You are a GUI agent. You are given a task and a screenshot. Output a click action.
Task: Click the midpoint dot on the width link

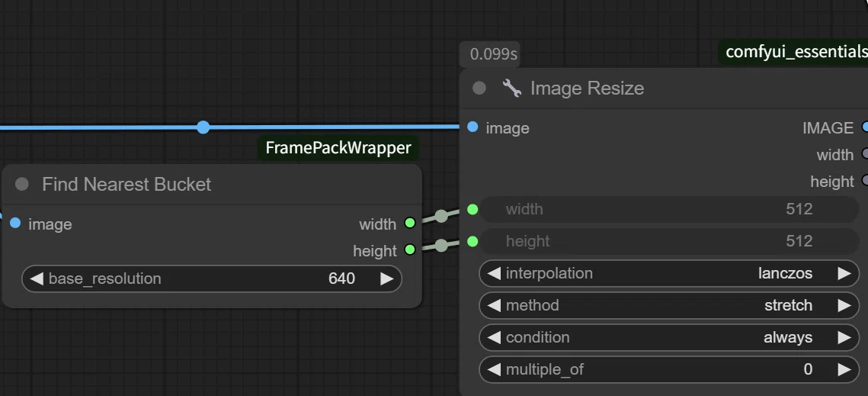pyautogui.click(x=440, y=216)
